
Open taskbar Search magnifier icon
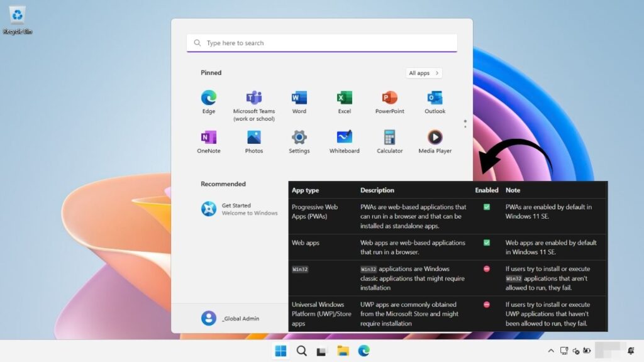point(301,351)
